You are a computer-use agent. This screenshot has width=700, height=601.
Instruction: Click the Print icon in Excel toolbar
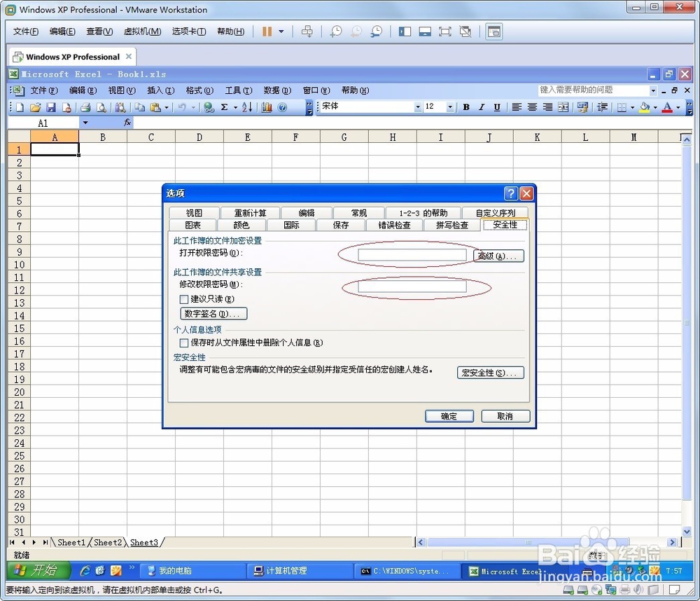click(x=86, y=107)
